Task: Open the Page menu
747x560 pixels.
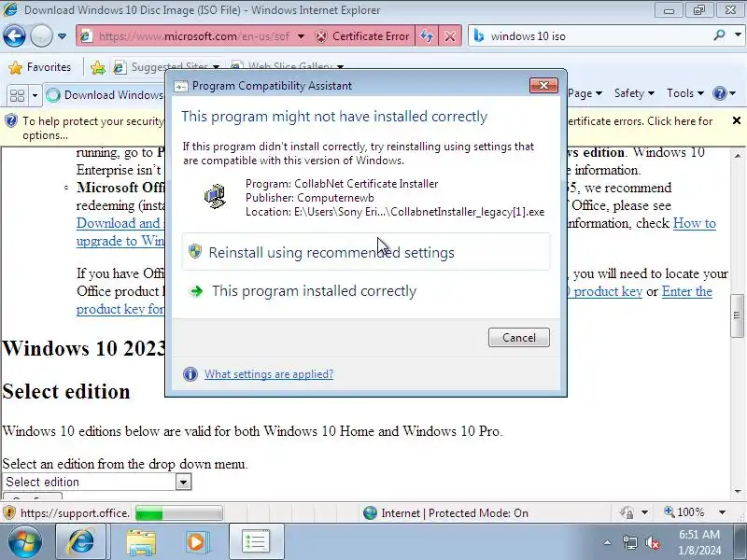Action: (x=585, y=93)
